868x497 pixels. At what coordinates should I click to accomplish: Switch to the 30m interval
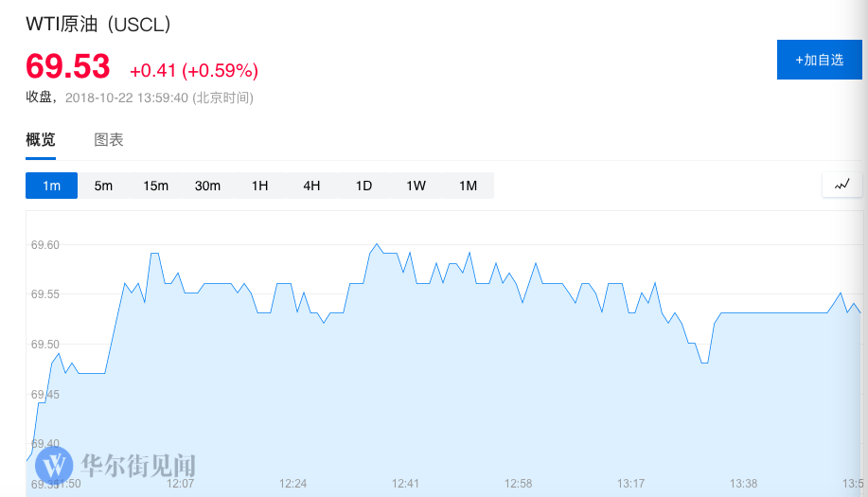[207, 186]
